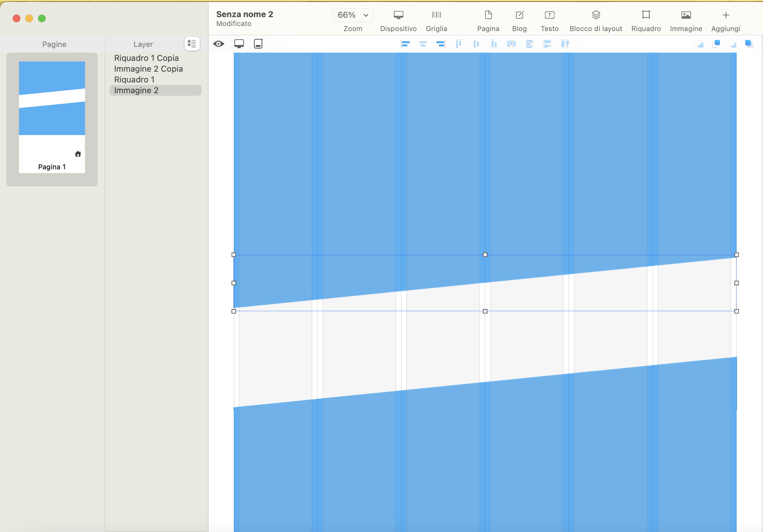Align selected objects to left edge

pyautogui.click(x=405, y=44)
